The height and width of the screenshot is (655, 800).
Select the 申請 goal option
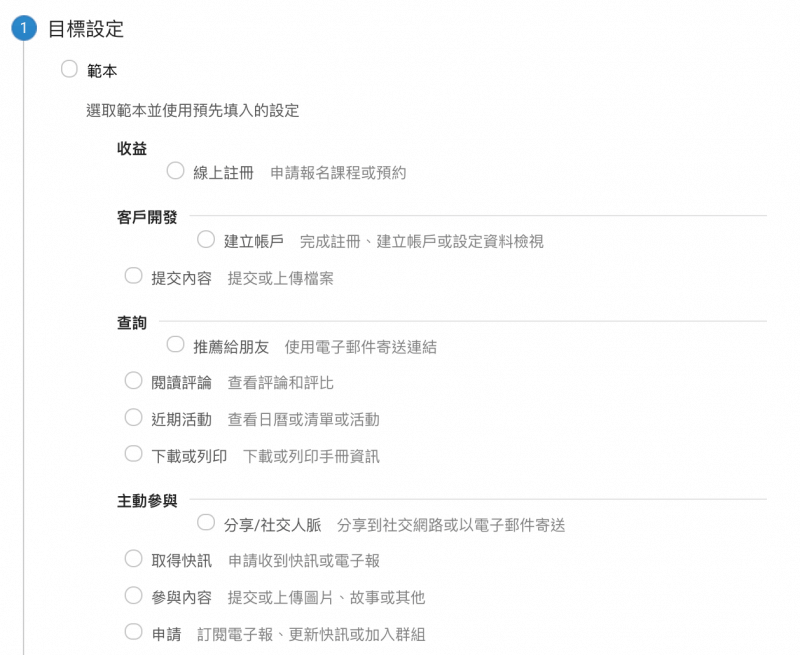click(133, 631)
